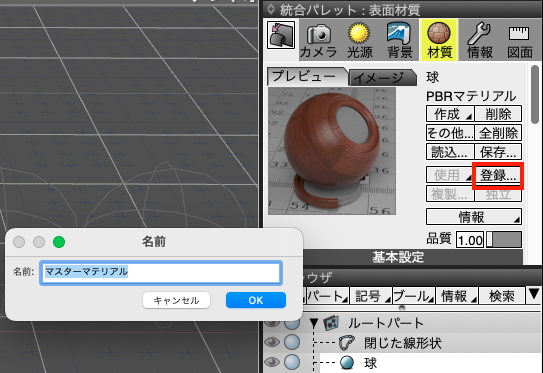This screenshot has width=543, height=373.
Task: Click the Root Part (ルートパート) icon
Action: click(331, 323)
